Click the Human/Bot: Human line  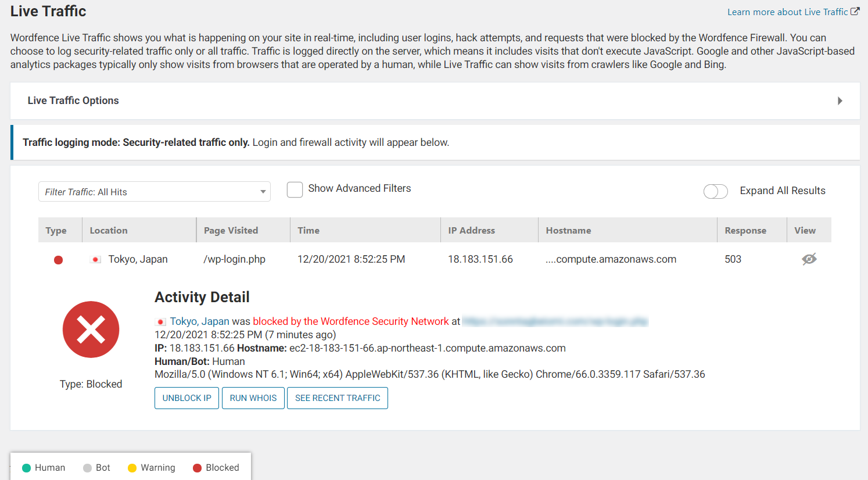point(200,361)
